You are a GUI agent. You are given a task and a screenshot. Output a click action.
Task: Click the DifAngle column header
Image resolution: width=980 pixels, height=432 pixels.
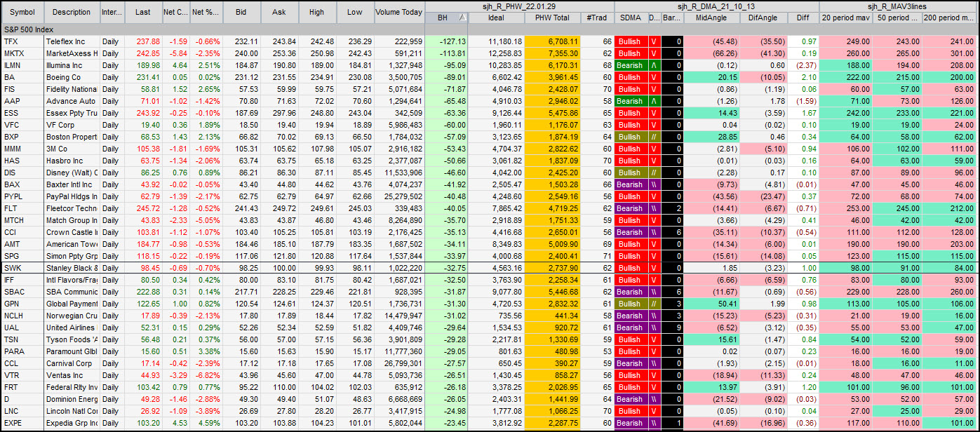click(763, 18)
